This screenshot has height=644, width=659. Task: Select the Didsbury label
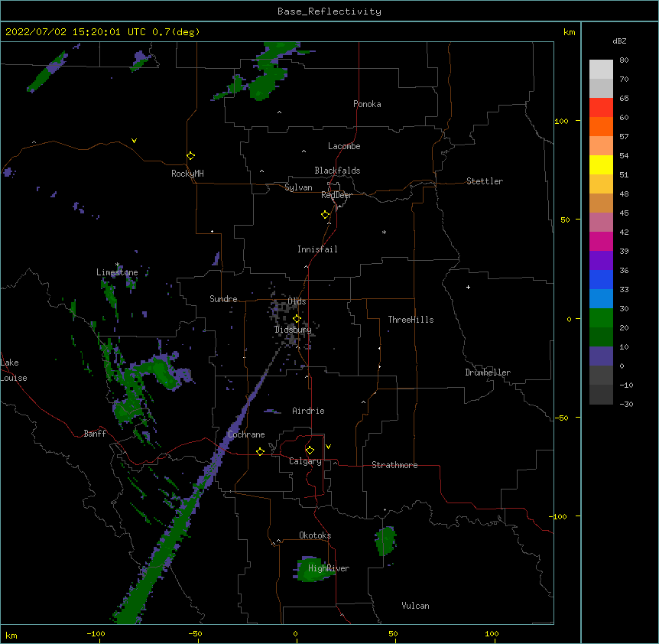point(293,330)
